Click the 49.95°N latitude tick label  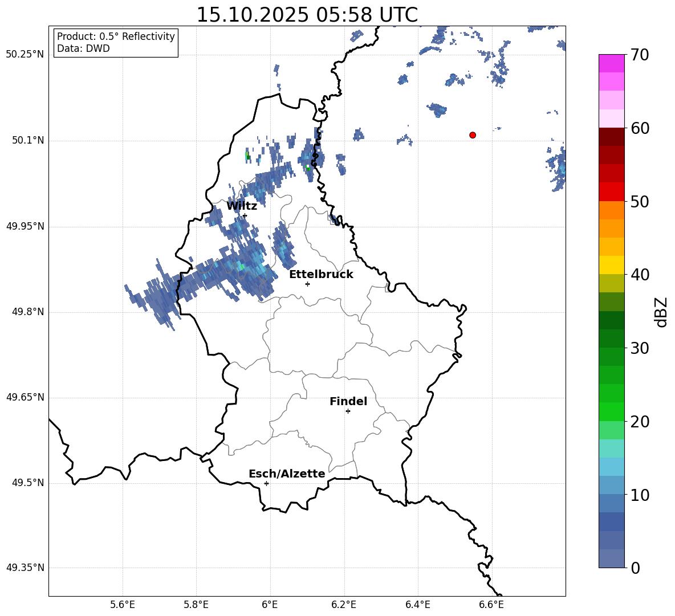pyautogui.click(x=25, y=226)
